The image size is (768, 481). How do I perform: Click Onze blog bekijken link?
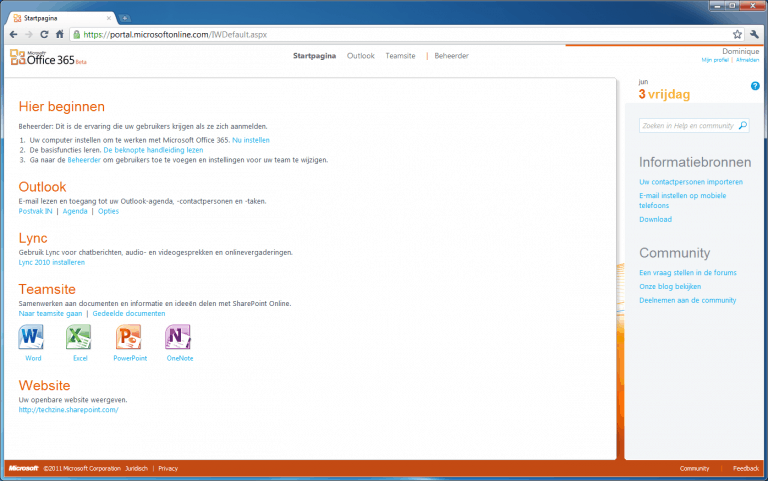(670, 287)
